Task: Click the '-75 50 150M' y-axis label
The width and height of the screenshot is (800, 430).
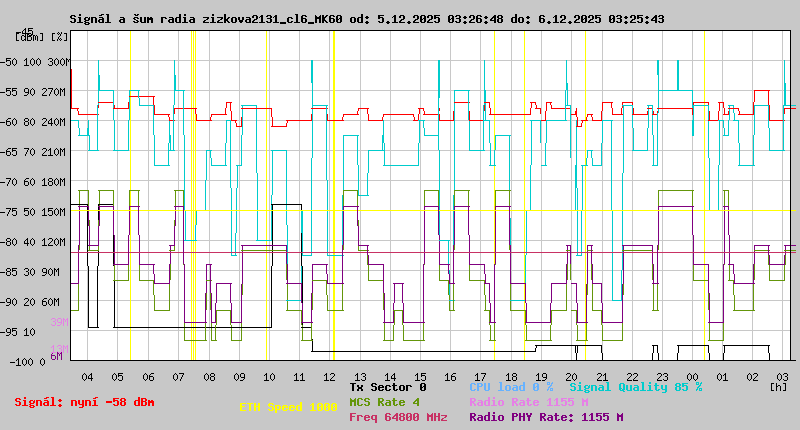Action: pyautogui.click(x=36, y=212)
